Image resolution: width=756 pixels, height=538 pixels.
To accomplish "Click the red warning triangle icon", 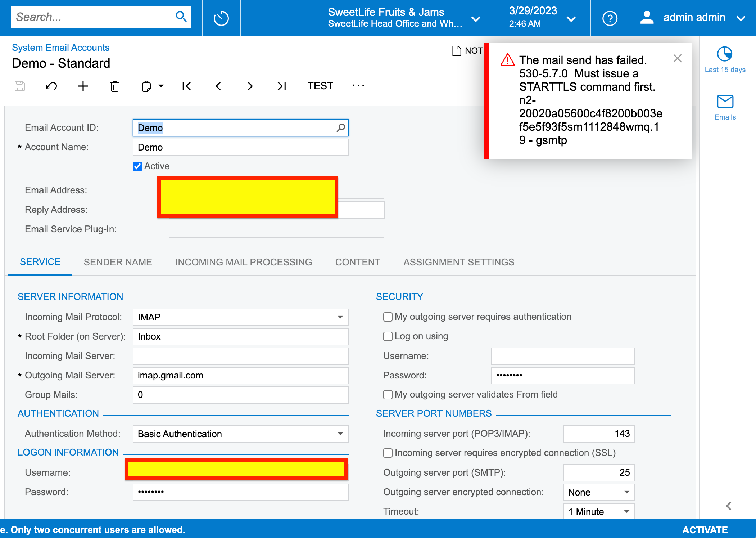I will [507, 60].
